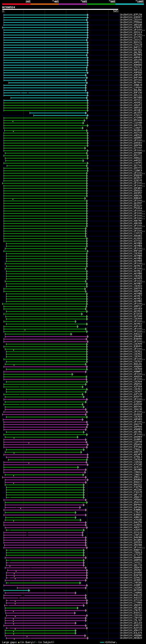Select hit UniRef100_P38754
This screenshot has height=644, width=146.
point(131,487)
